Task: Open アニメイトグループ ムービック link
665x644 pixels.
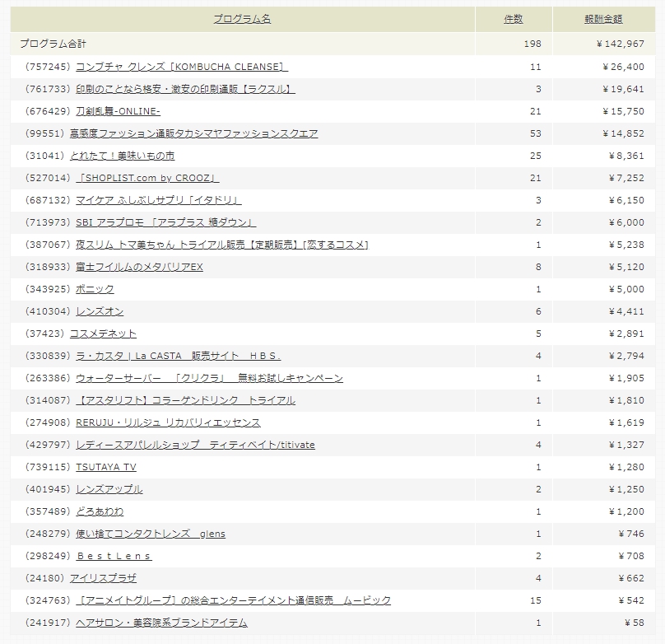Action: 233,600
